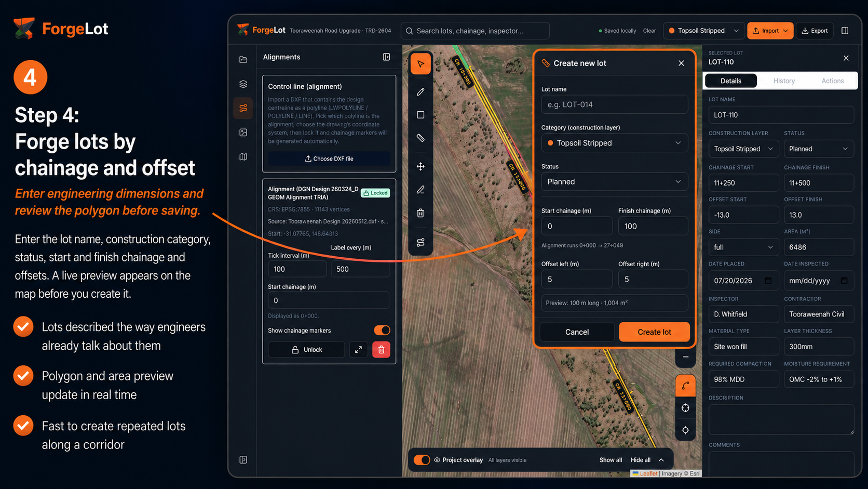Open the Layers sidebar panel icon
This screenshot has height=489, width=868.
243,84
